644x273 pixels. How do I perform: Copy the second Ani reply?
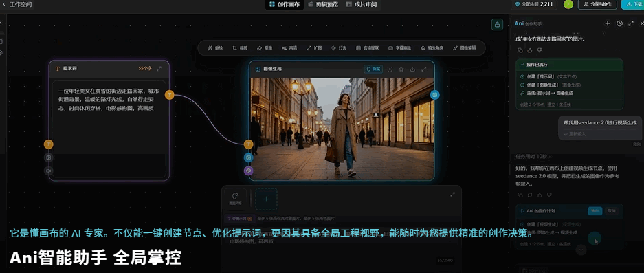(x=520, y=195)
